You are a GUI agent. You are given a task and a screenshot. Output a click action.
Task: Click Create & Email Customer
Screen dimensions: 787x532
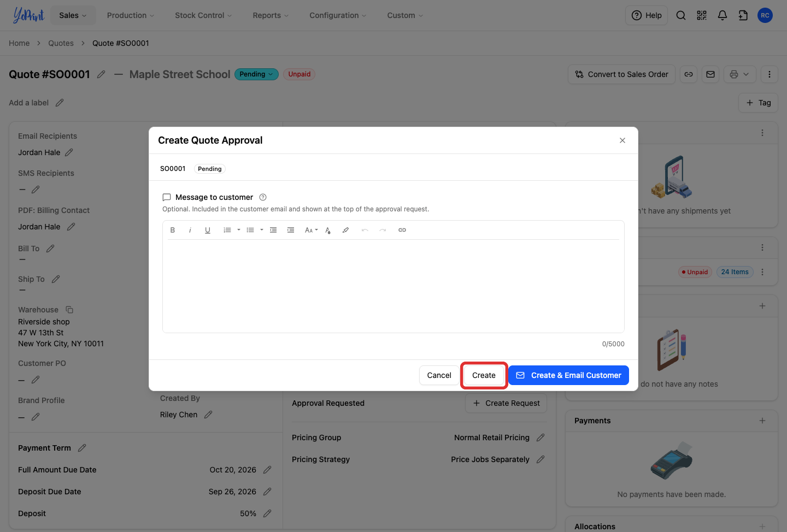568,375
